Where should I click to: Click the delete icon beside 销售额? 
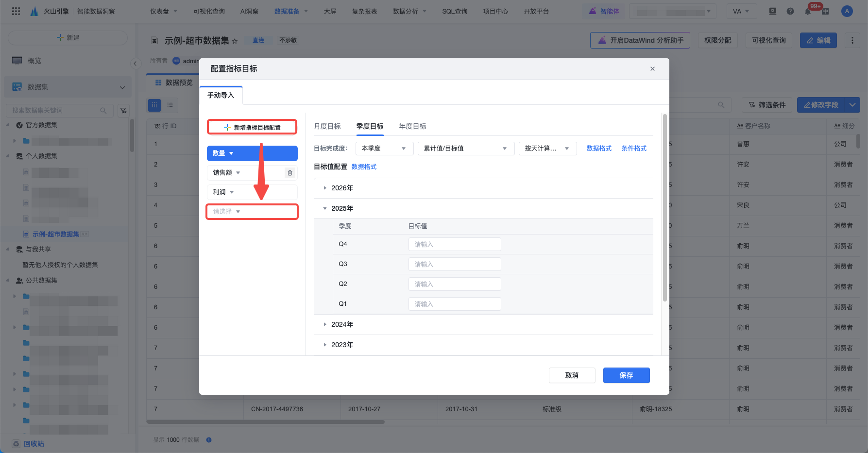click(x=290, y=173)
